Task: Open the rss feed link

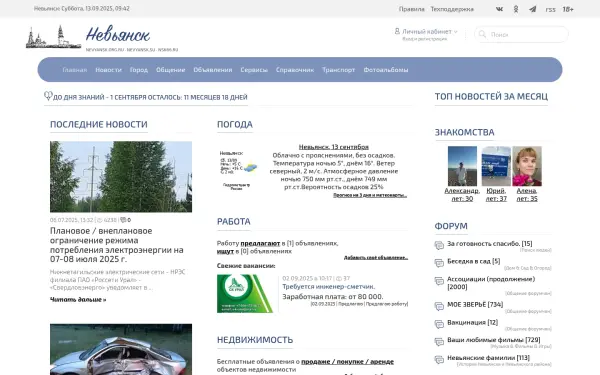Action: point(550,10)
